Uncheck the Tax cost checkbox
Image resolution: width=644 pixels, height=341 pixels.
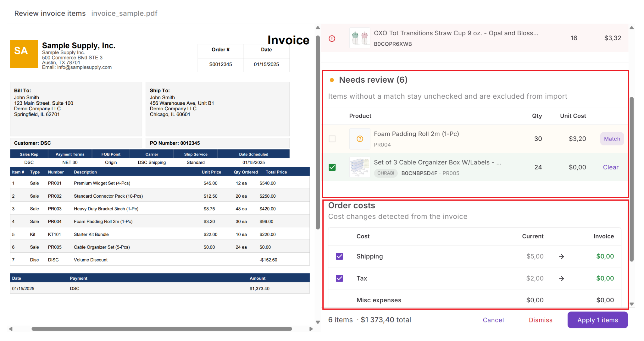pos(339,278)
